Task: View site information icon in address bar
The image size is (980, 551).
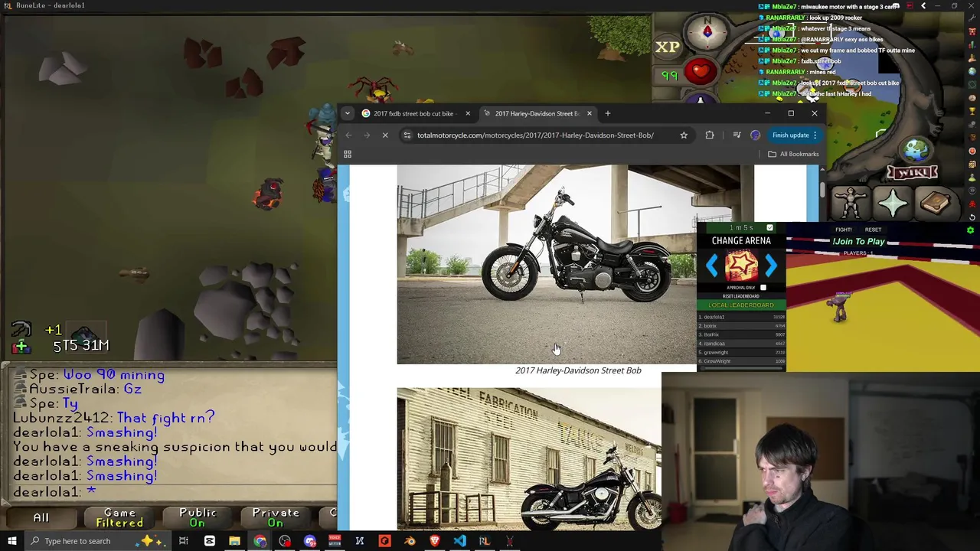Action: pos(407,135)
